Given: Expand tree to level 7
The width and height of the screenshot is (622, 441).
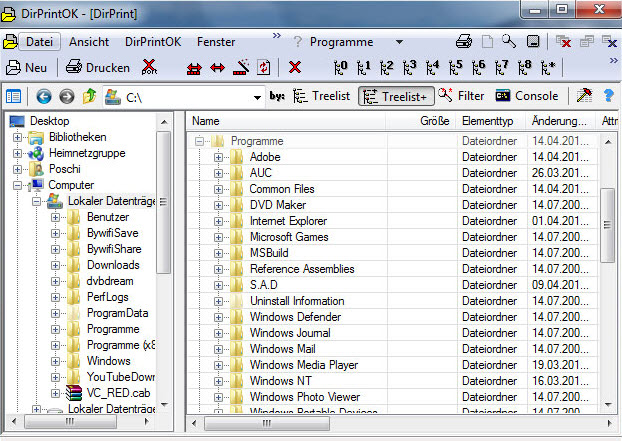Looking at the screenshot, I should click(x=501, y=67).
